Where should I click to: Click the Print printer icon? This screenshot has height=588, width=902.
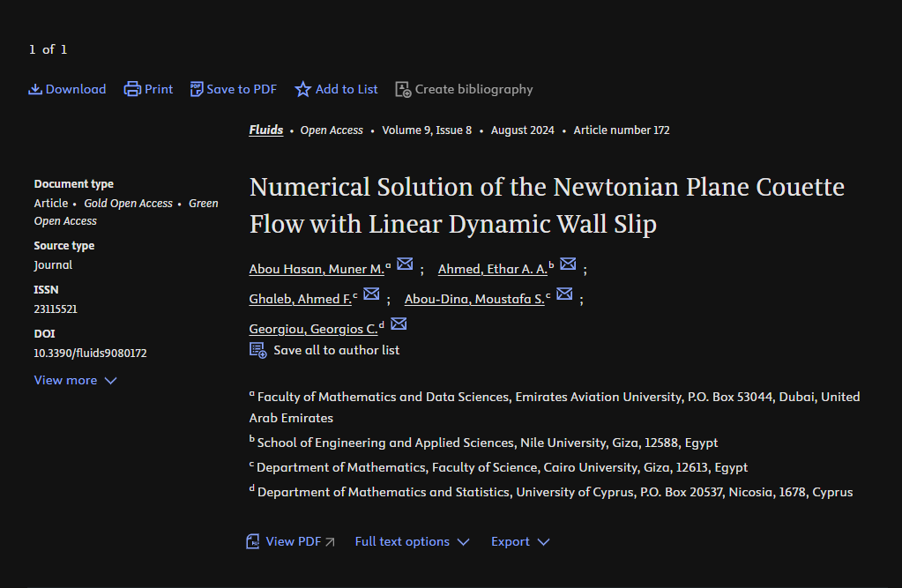click(132, 89)
